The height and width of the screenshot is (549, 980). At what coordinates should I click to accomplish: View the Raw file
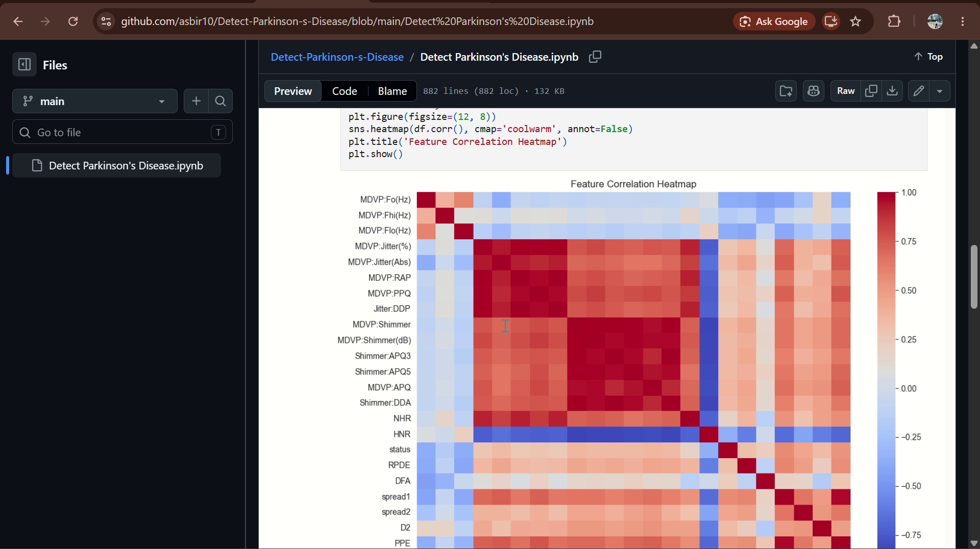846,91
